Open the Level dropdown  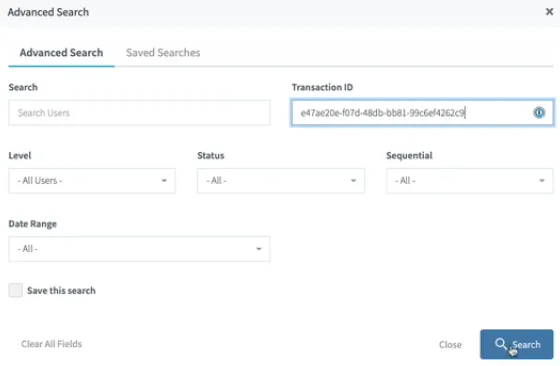[92, 181]
